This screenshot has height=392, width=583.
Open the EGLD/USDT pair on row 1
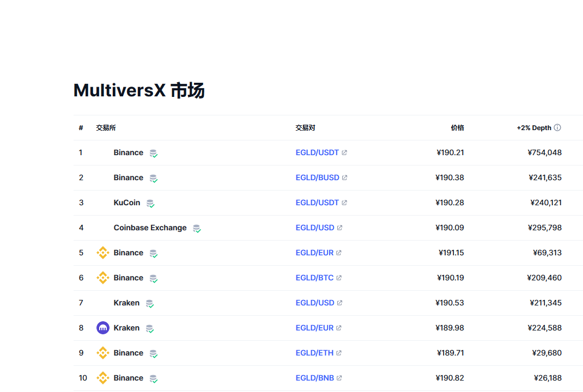[x=317, y=152]
